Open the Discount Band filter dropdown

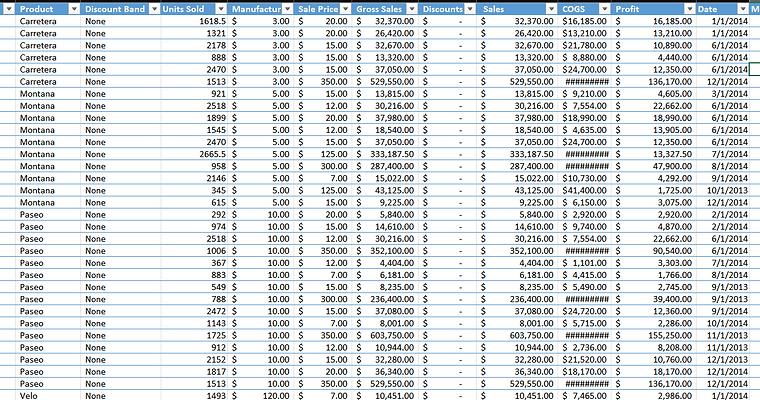click(155, 9)
